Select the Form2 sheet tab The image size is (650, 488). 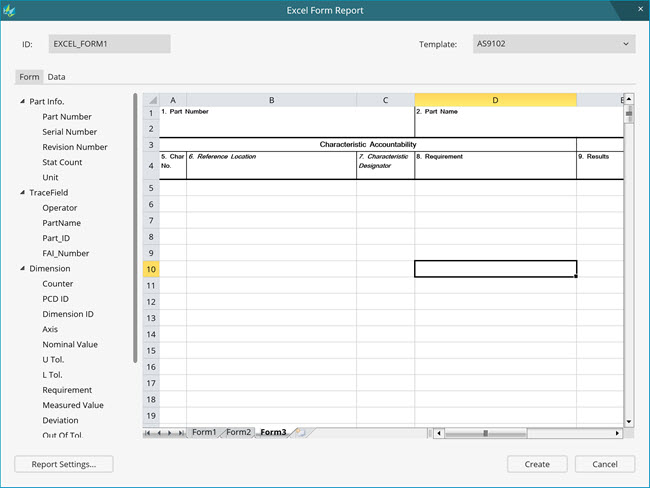click(238, 432)
